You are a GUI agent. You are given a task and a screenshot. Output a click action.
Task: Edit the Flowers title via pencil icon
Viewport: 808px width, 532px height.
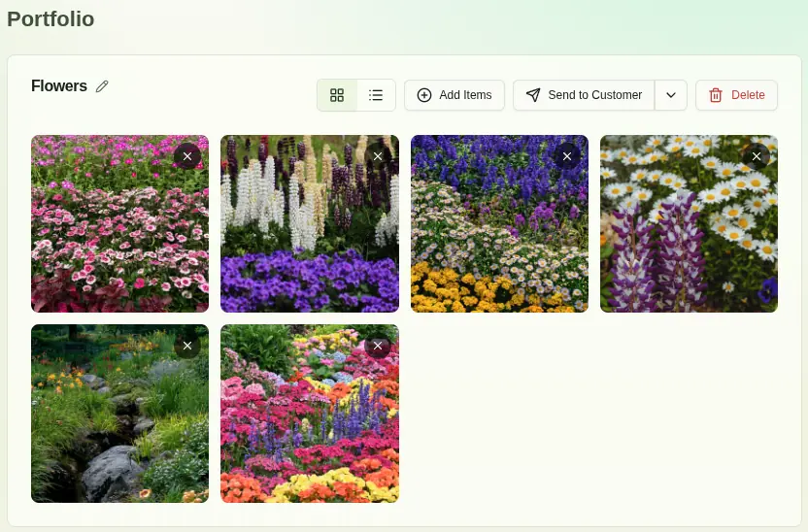pyautogui.click(x=102, y=86)
